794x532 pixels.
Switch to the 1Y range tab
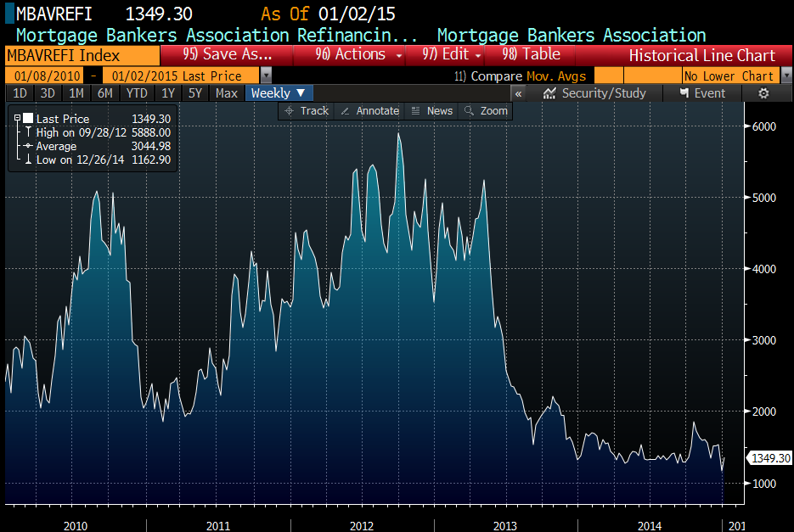point(168,93)
